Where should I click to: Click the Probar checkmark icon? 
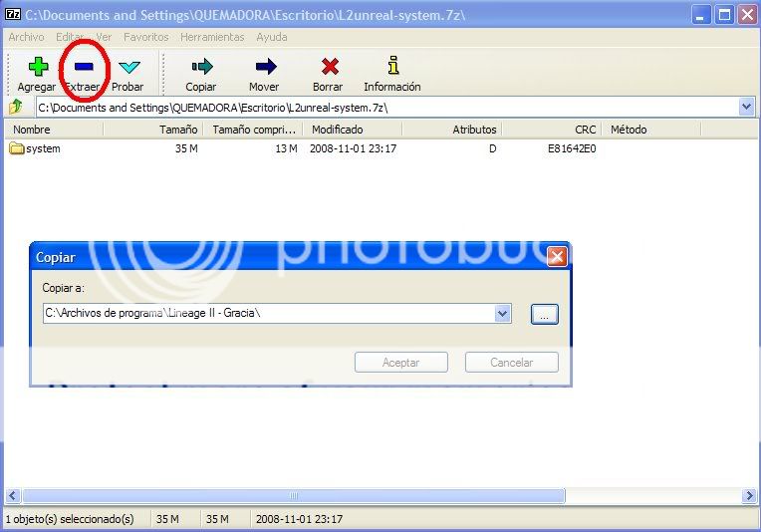129,67
